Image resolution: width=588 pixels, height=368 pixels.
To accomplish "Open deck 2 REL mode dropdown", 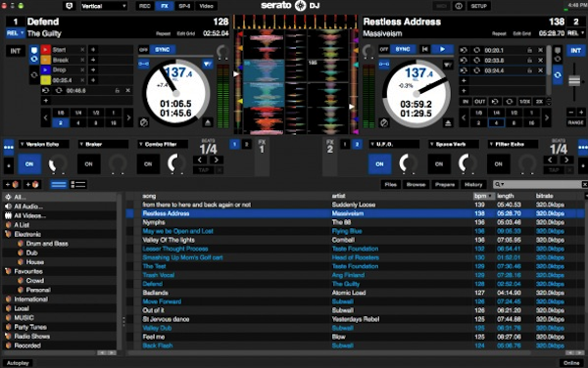I will click(x=575, y=33).
